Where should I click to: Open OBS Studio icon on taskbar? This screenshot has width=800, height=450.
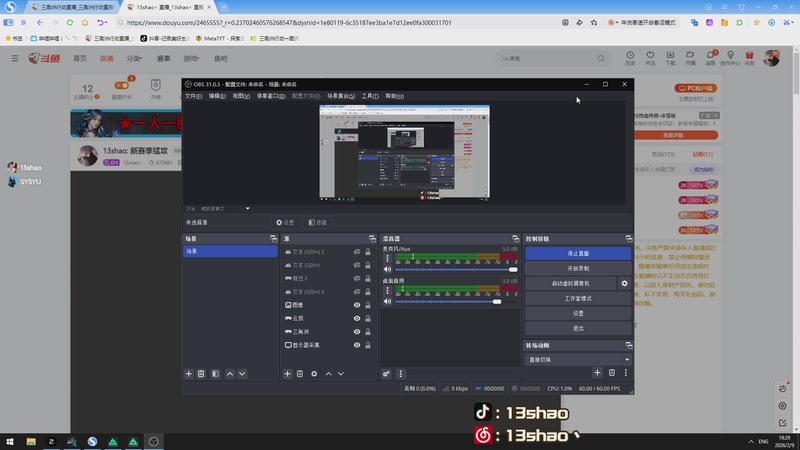click(154, 442)
